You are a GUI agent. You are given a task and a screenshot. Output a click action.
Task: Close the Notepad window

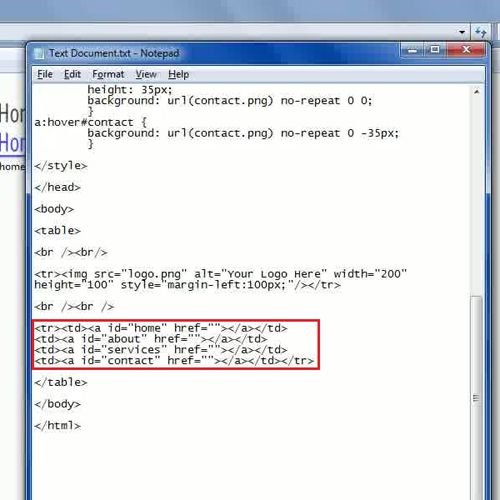click(x=466, y=50)
